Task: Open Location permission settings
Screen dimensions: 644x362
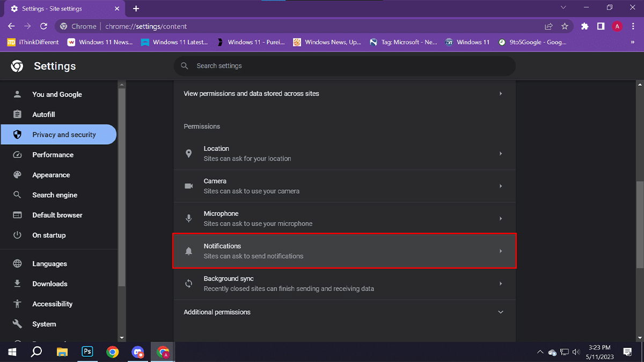Action: (343, 153)
